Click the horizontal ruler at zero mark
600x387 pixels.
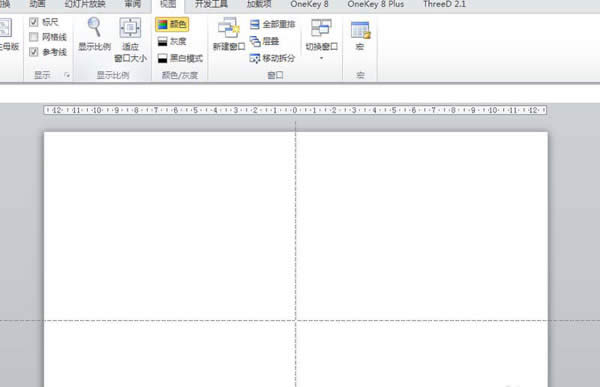point(295,110)
